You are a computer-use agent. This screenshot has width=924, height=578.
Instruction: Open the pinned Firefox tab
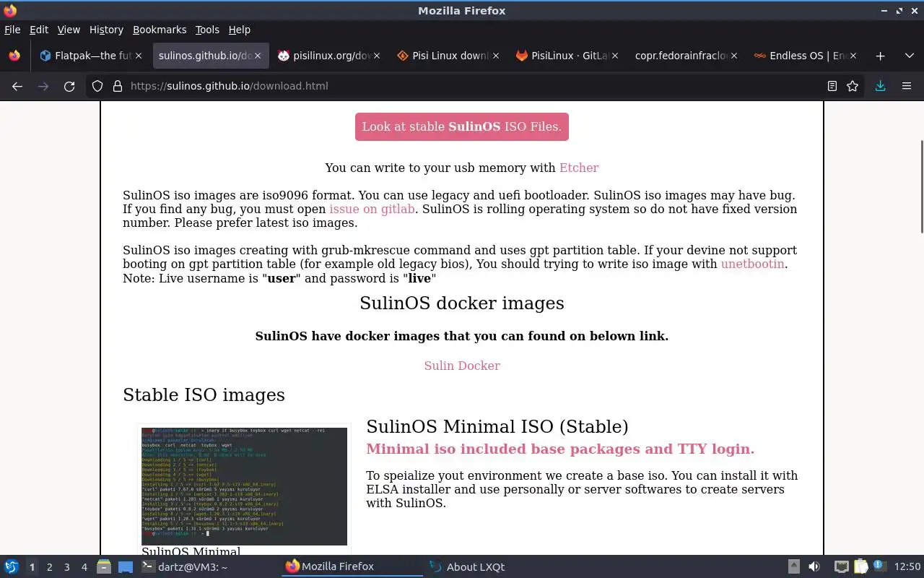[x=14, y=56]
